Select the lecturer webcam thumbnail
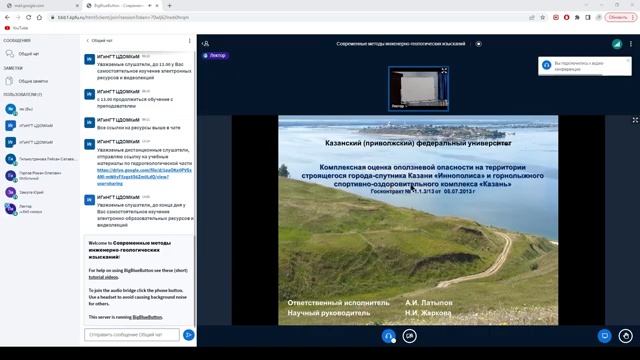The height and width of the screenshot is (360, 640). (418, 89)
